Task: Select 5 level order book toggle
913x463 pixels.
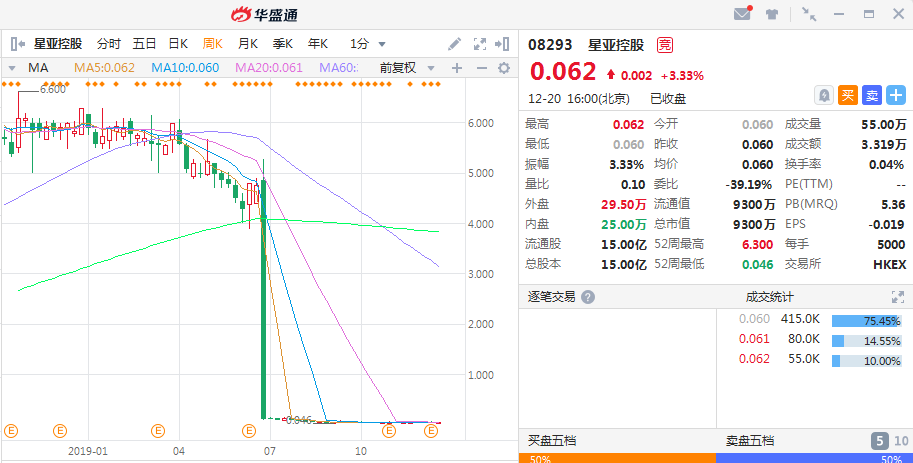Action: pyautogui.click(x=880, y=441)
